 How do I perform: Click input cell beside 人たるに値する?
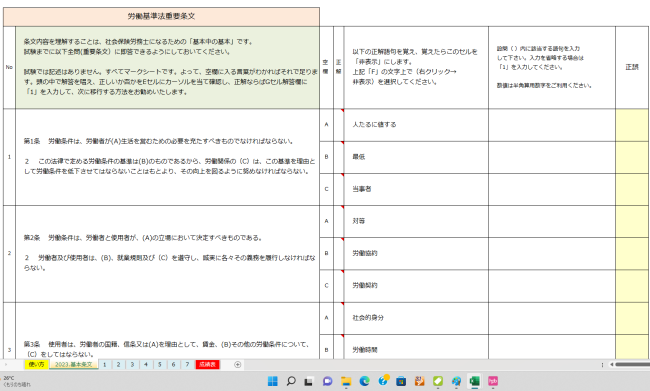click(552, 124)
